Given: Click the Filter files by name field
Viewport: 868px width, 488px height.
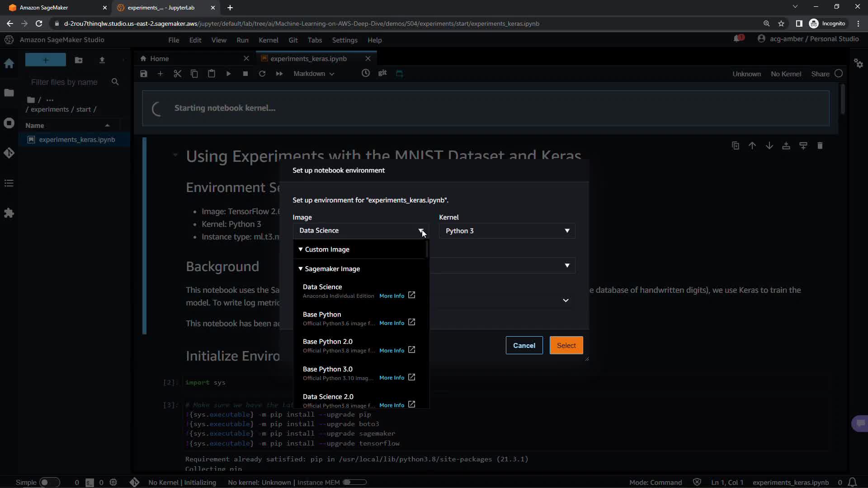Looking at the screenshot, I should click(x=64, y=82).
